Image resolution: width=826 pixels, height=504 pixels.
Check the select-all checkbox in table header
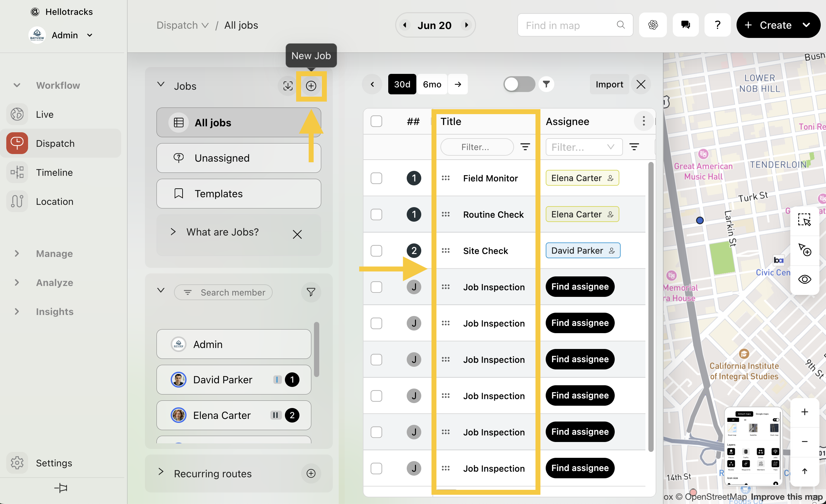tap(376, 121)
